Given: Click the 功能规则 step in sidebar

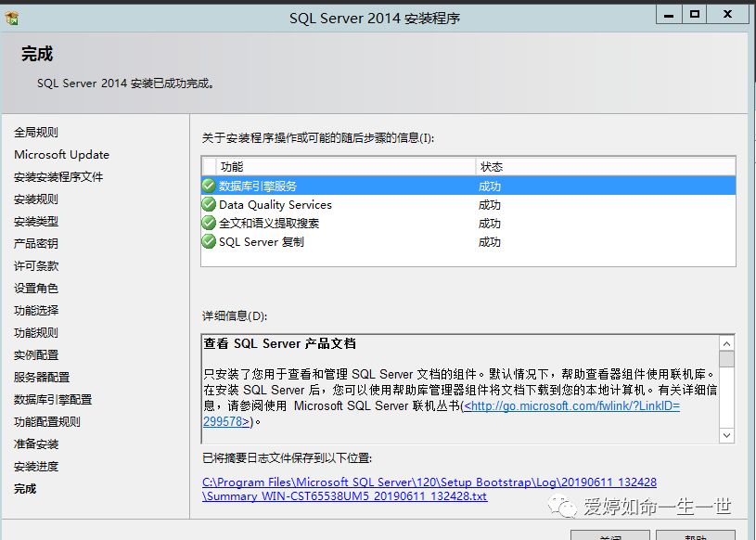Looking at the screenshot, I should pyautogui.click(x=36, y=333).
